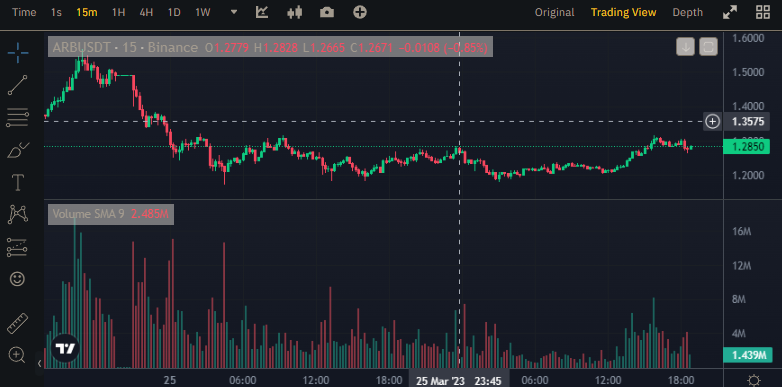
Task: Click the 1.439M volume label
Action: pos(747,355)
